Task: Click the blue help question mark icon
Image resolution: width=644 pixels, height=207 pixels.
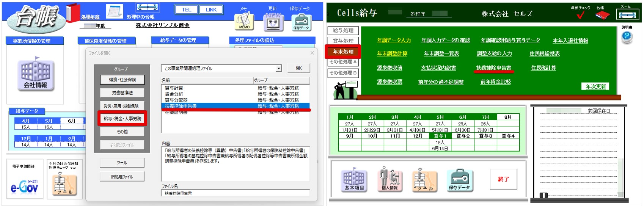Action: (627, 37)
